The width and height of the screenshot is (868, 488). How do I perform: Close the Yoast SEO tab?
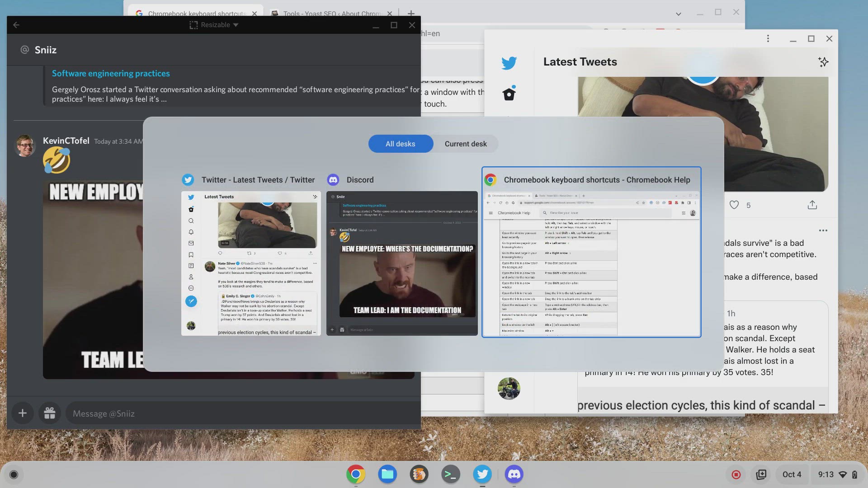[390, 14]
